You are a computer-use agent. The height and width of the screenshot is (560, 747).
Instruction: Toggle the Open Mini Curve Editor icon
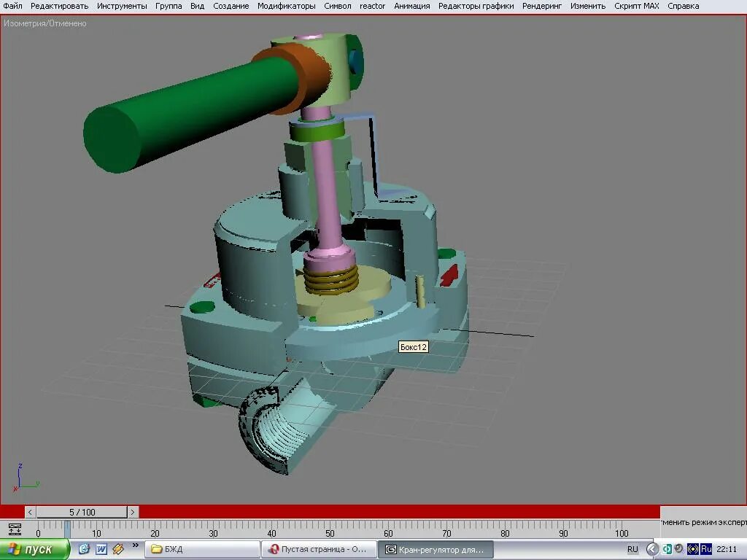point(16,529)
